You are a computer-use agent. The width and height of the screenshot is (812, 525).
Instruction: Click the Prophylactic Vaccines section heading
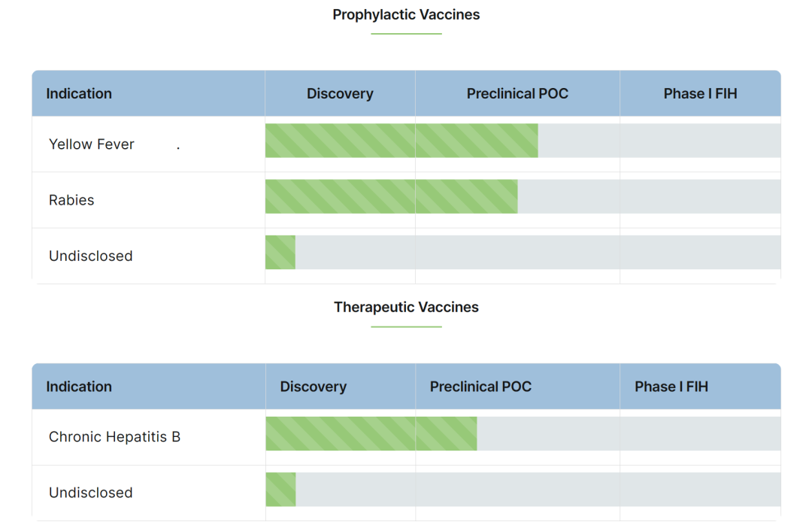(406, 15)
